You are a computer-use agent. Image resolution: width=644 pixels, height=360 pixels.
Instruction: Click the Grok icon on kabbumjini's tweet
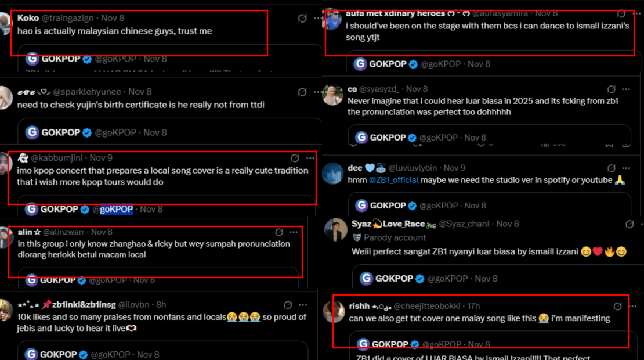[295, 158]
